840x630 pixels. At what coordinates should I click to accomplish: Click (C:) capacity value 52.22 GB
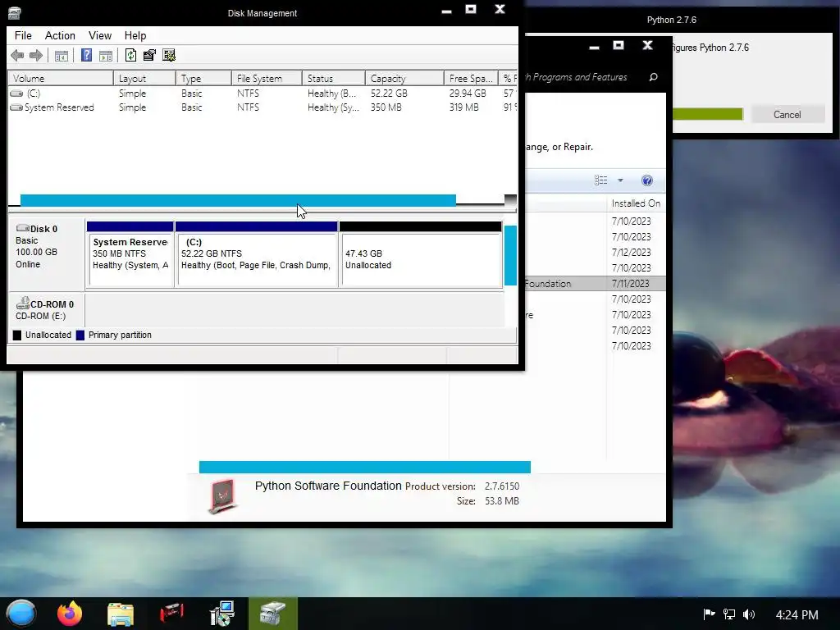389,94
